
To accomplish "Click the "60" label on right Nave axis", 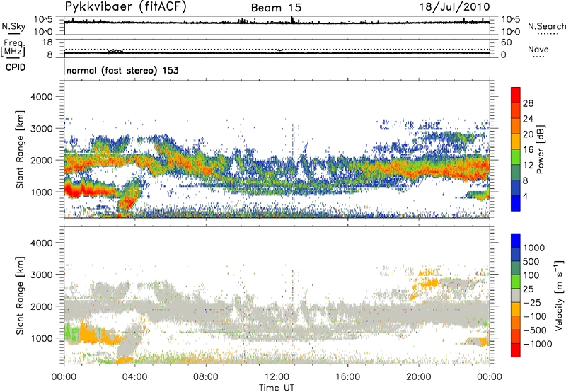I will (x=506, y=42).
